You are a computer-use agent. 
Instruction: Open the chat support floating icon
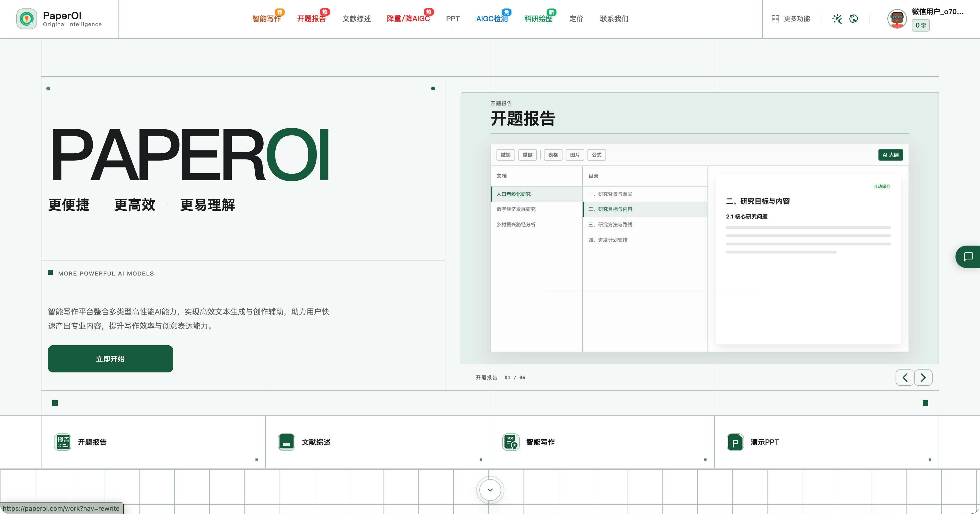point(968,257)
